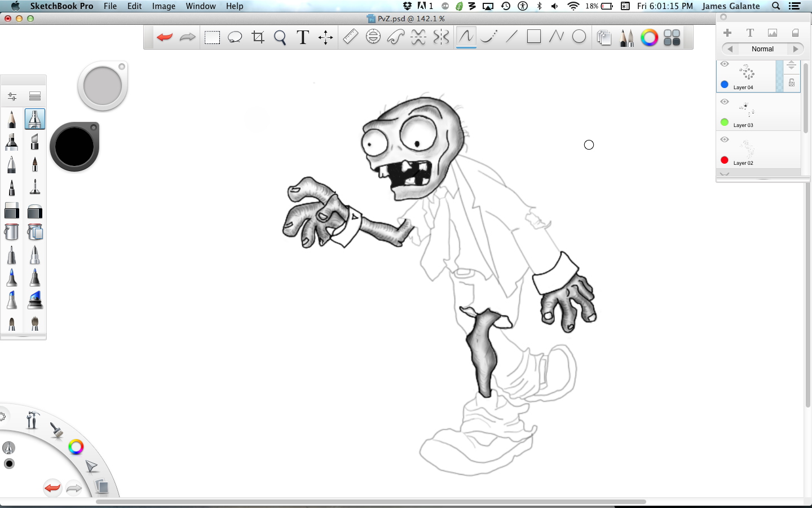
Task: Toggle the Ellipse guide
Action: [x=373, y=37]
